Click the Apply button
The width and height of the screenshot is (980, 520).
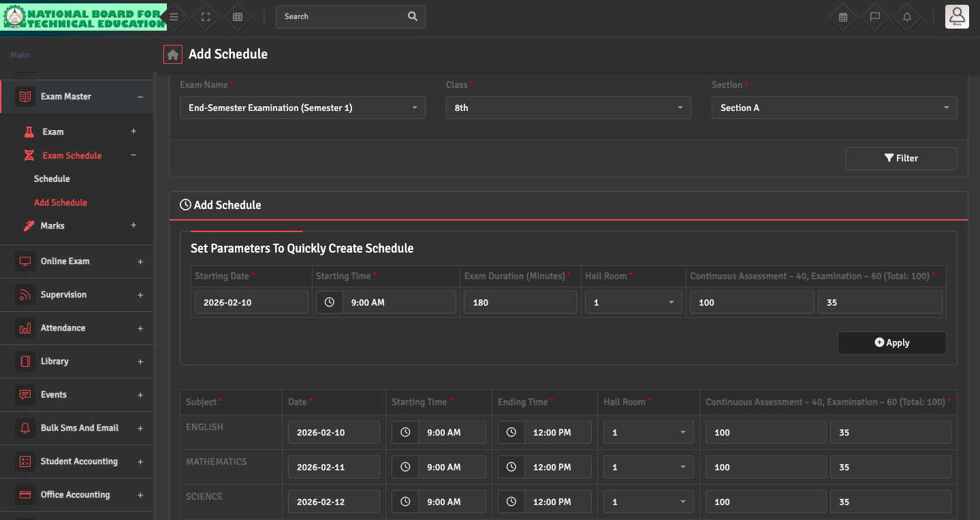coord(891,343)
